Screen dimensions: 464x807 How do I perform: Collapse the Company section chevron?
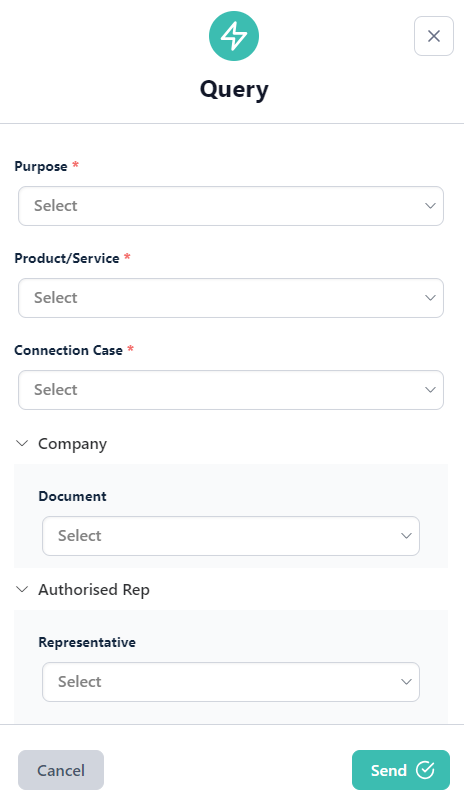[x=22, y=443]
